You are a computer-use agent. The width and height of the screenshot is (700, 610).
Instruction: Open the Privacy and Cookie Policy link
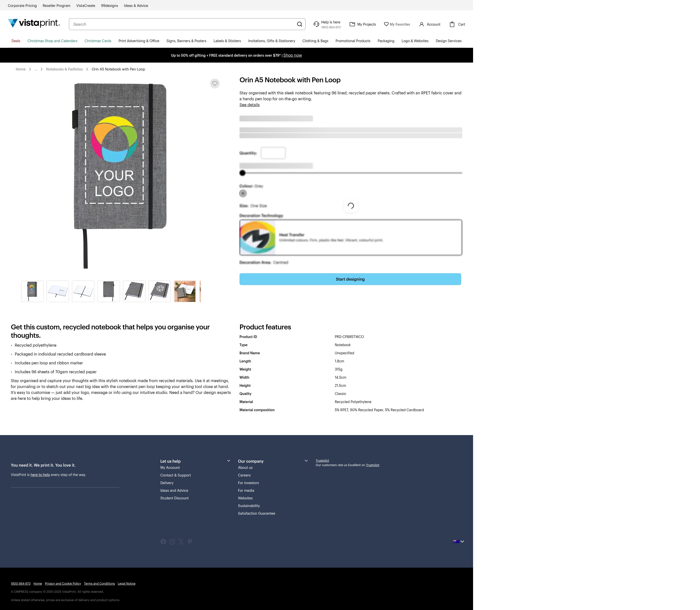pos(63,583)
